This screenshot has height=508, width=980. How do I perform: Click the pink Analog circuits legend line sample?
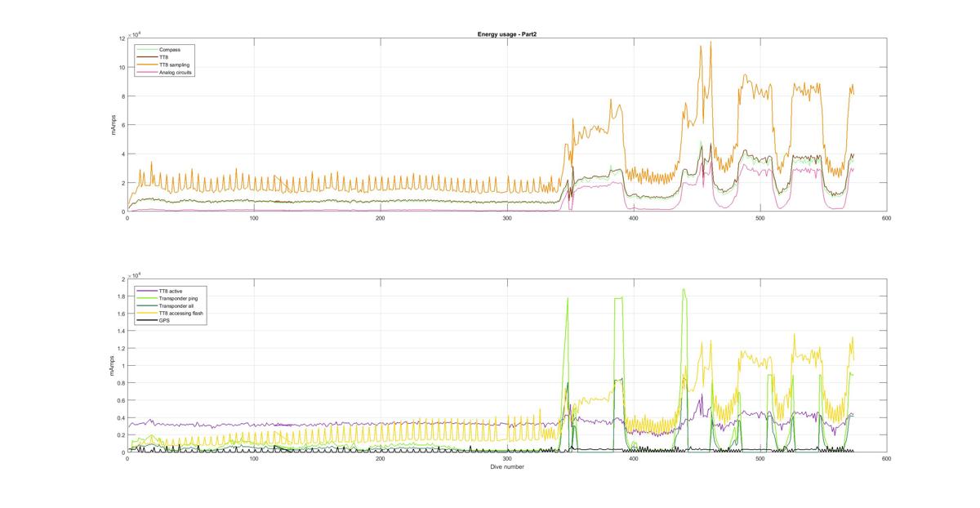click(148, 72)
